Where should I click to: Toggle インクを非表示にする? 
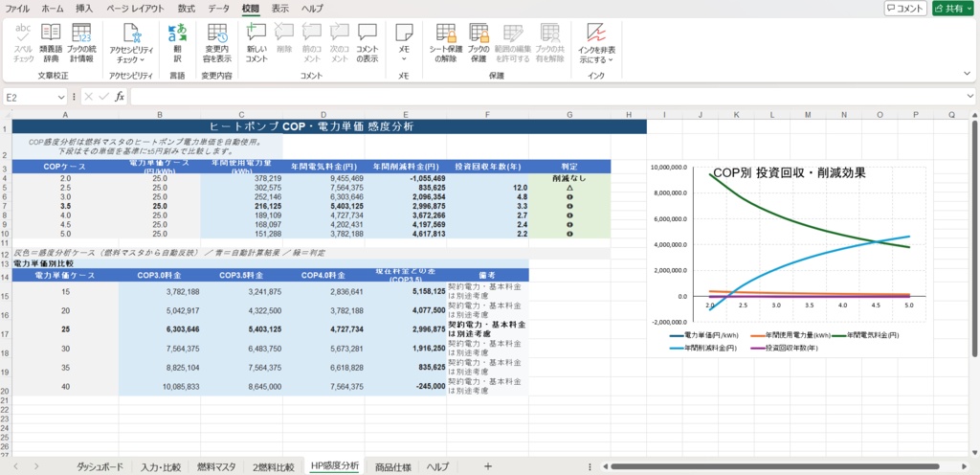click(x=595, y=43)
